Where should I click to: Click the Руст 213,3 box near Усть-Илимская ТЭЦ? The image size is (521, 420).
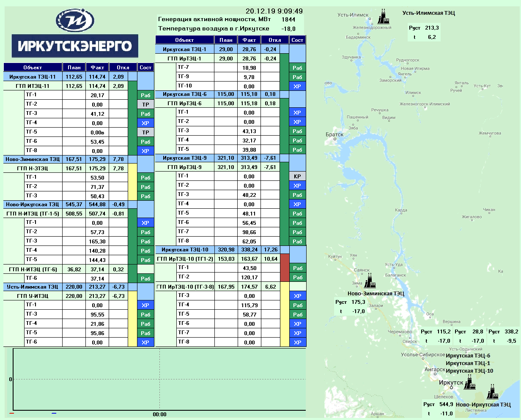tap(424, 28)
